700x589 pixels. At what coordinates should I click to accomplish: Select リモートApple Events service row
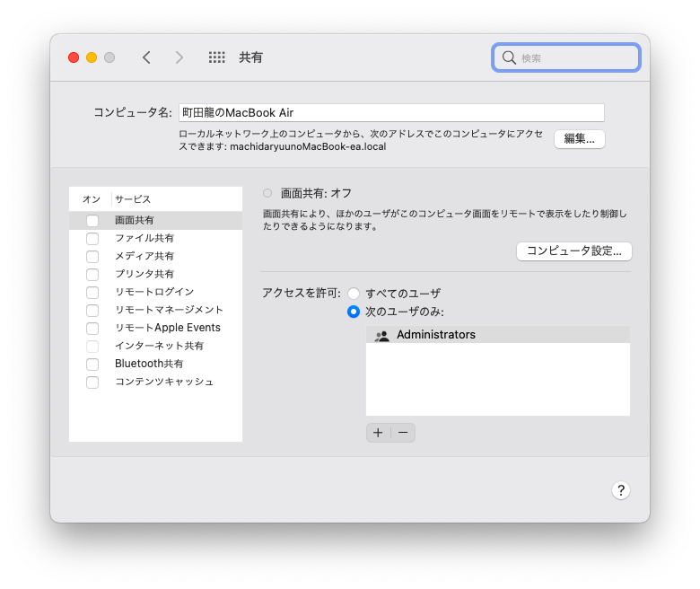[156, 328]
